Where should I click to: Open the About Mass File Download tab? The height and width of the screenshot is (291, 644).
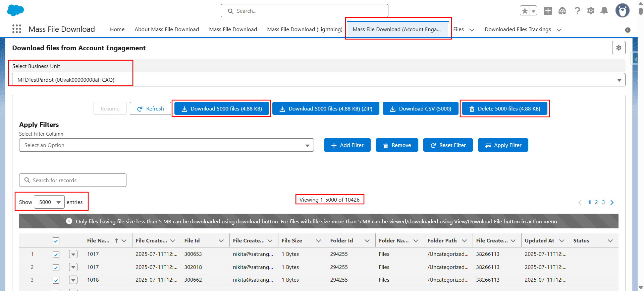167,29
